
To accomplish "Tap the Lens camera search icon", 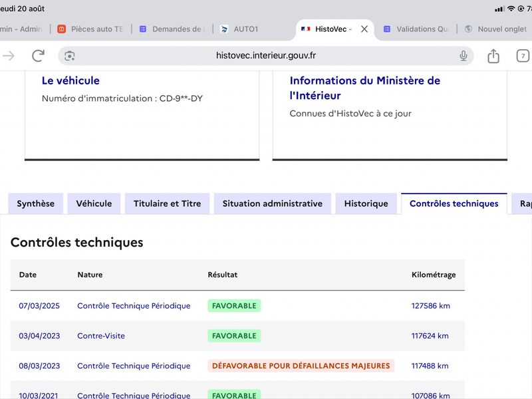I will pos(70,56).
